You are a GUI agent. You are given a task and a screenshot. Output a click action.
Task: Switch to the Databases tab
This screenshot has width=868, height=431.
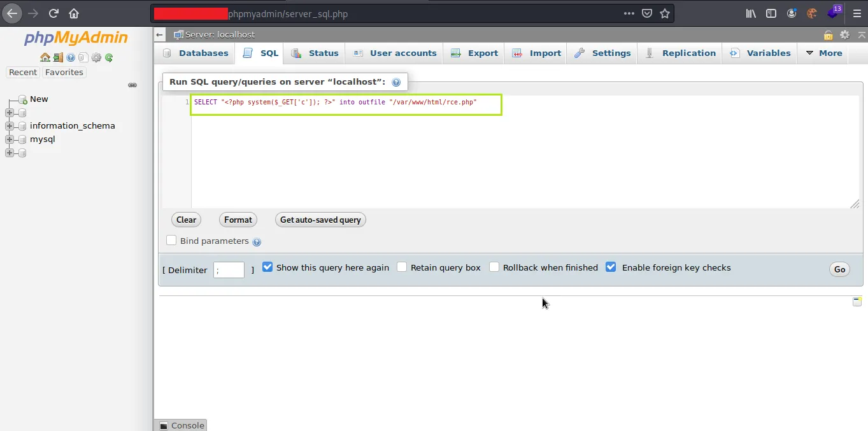click(196, 53)
